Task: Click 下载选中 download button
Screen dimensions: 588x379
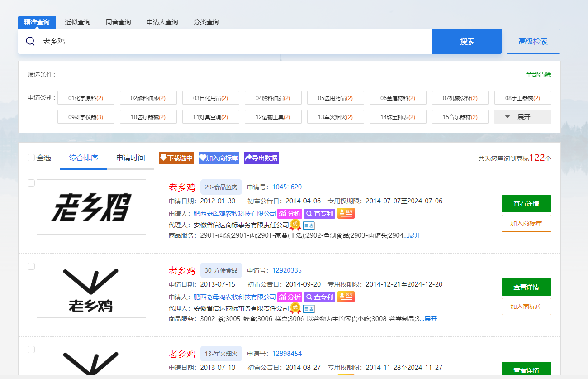Action: click(176, 158)
